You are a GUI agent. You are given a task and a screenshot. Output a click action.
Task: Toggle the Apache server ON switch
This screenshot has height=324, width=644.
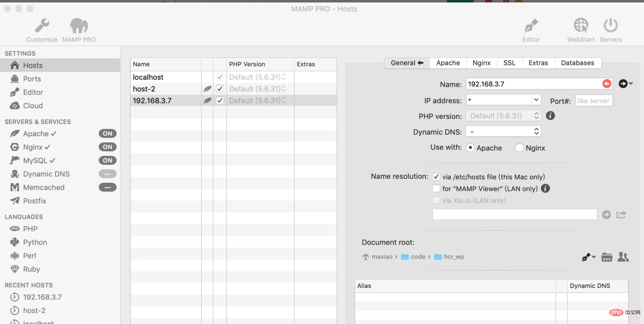pyautogui.click(x=107, y=134)
